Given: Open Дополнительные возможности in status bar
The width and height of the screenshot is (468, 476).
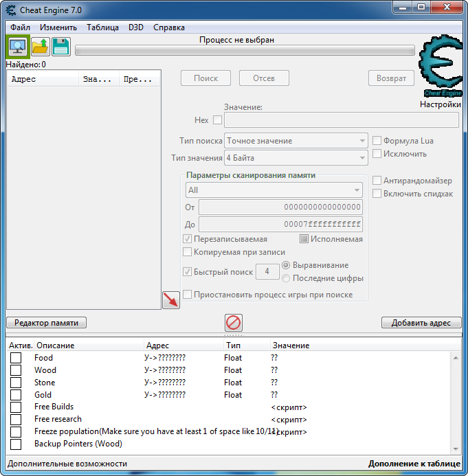Looking at the screenshot, I should pyautogui.click(x=67, y=464).
